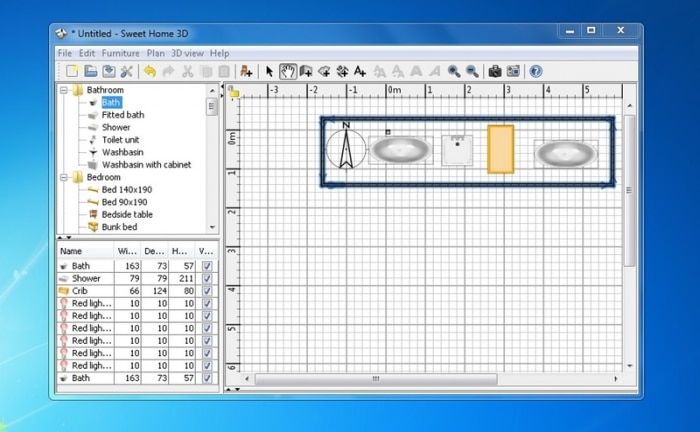Screen dimensions: 700x432
Task: Click the plan vertical scrollbar thumb
Action: (629, 191)
